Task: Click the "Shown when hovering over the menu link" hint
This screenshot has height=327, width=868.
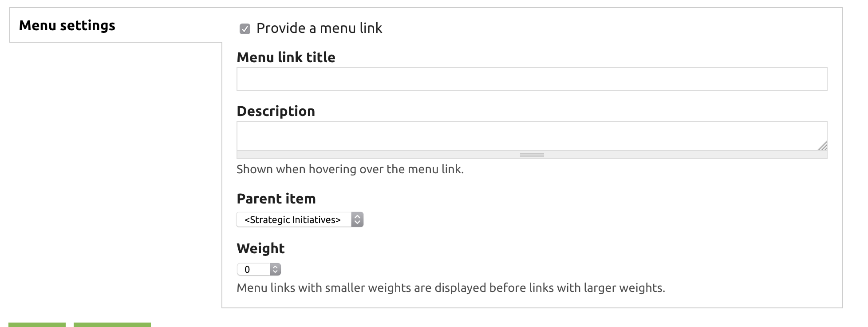Action: pos(350,169)
